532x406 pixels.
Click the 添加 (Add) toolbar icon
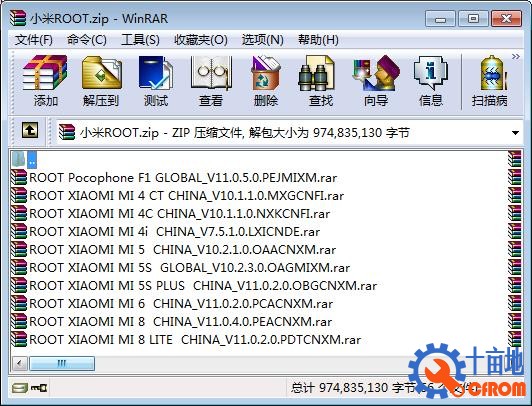point(44,81)
